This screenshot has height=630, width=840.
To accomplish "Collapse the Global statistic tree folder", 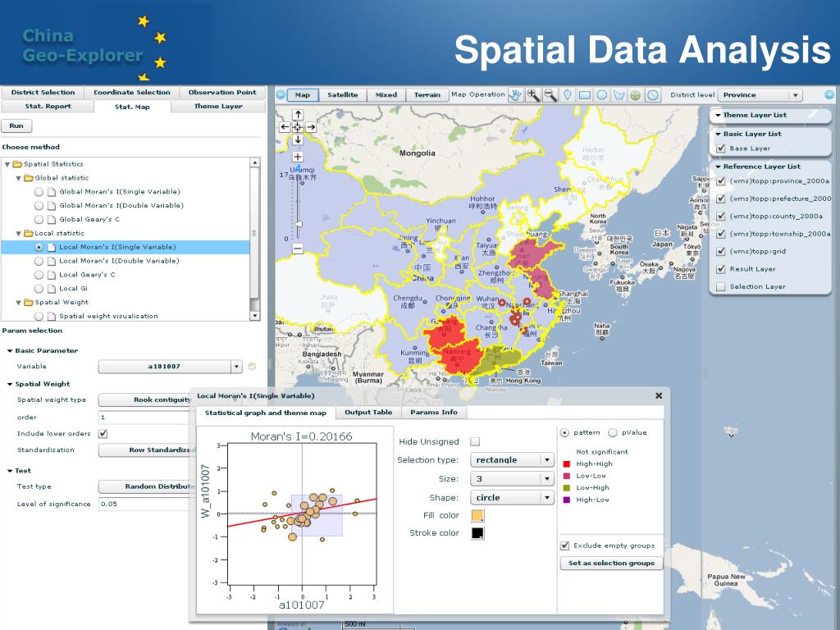I will [x=18, y=178].
